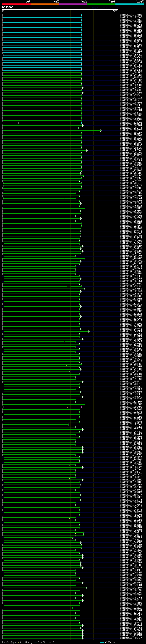Click the cyan ~100% identity legend segment
The width and height of the screenshot is (146, 644).
click(130, 4)
